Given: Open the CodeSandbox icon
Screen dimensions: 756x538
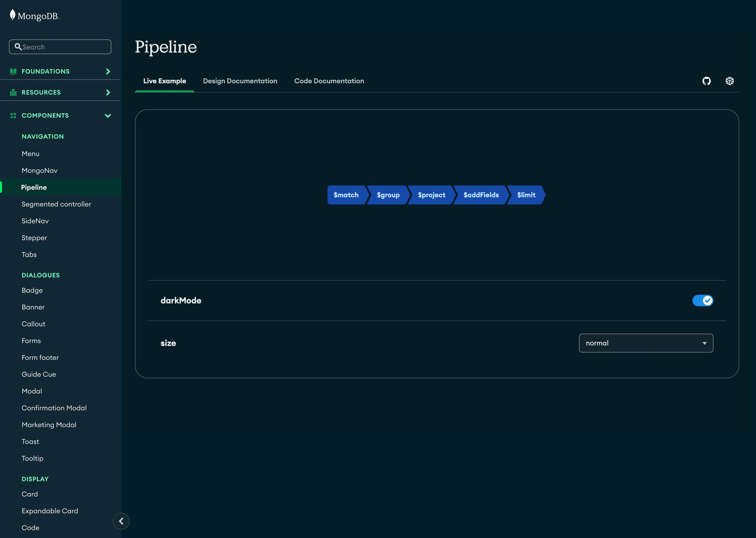Looking at the screenshot, I should (730, 81).
